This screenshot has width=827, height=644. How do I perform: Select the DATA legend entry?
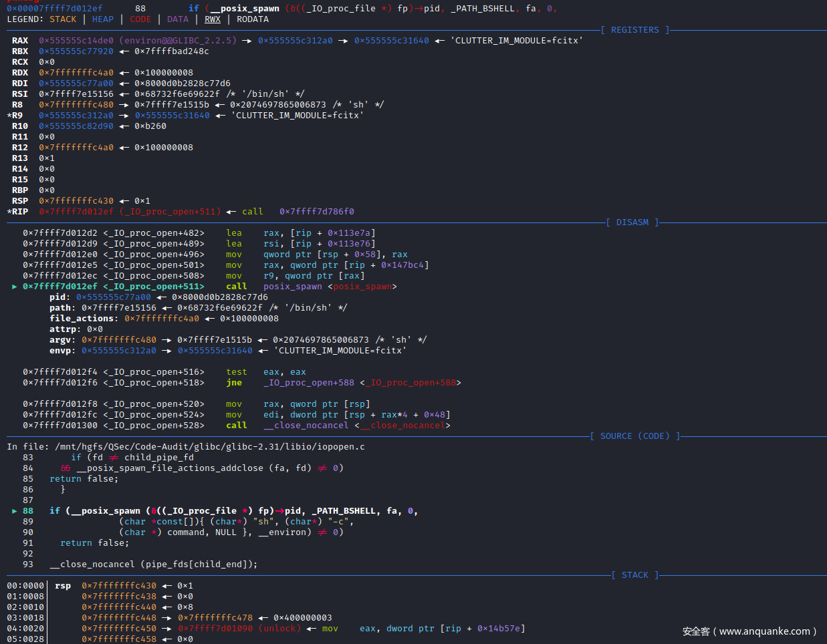tap(178, 19)
